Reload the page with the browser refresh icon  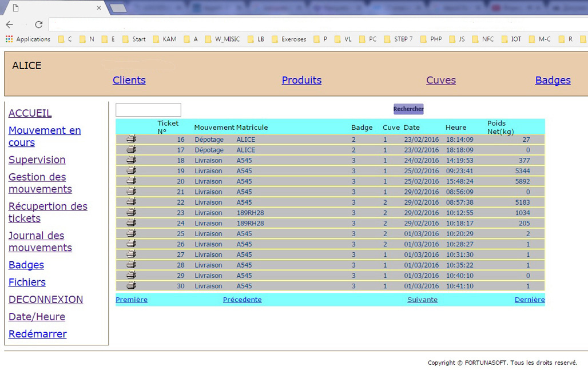click(38, 25)
